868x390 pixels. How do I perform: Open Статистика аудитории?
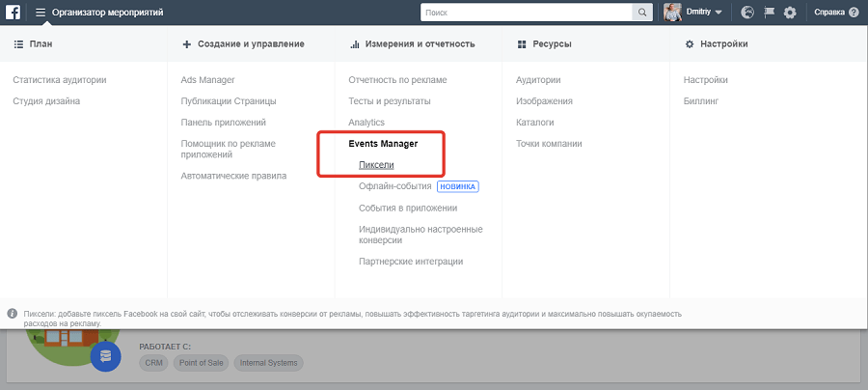[x=60, y=80]
